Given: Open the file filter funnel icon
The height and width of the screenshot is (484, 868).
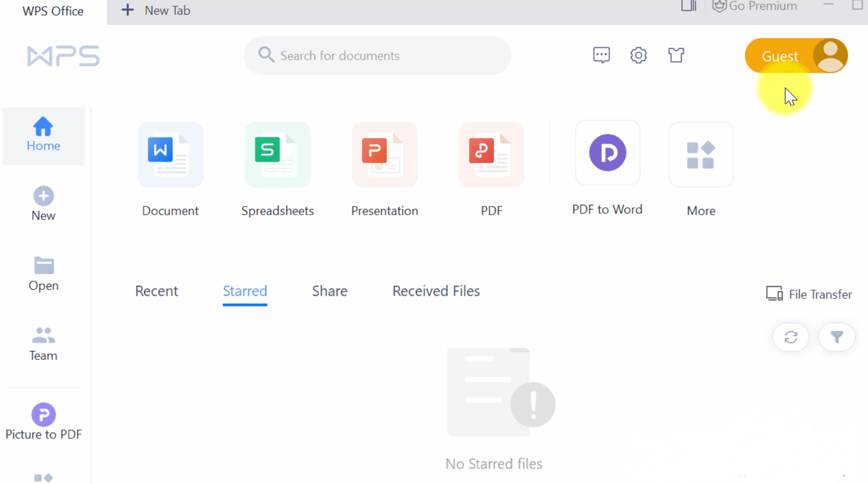Looking at the screenshot, I should 837,337.
